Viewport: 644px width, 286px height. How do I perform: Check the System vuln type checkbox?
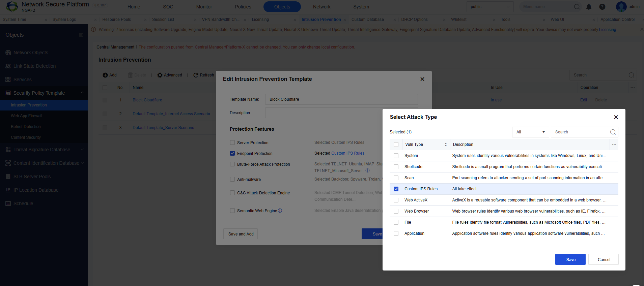tap(396, 156)
